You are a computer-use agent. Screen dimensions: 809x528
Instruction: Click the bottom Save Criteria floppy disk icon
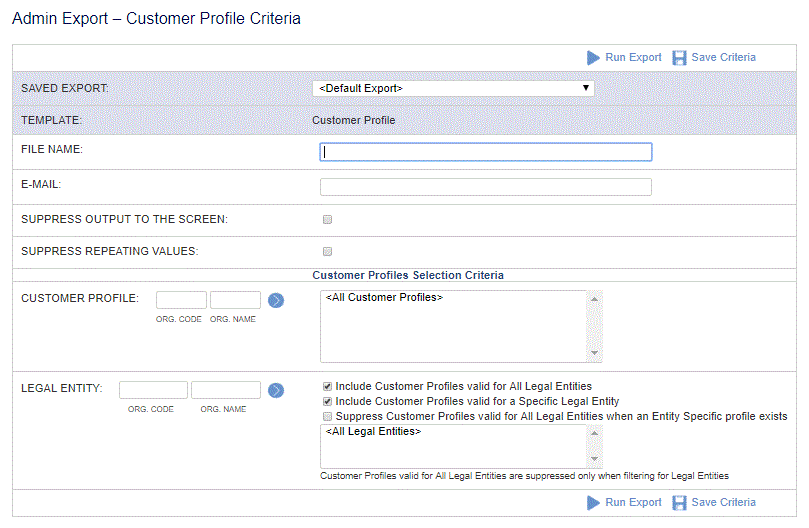(x=679, y=503)
